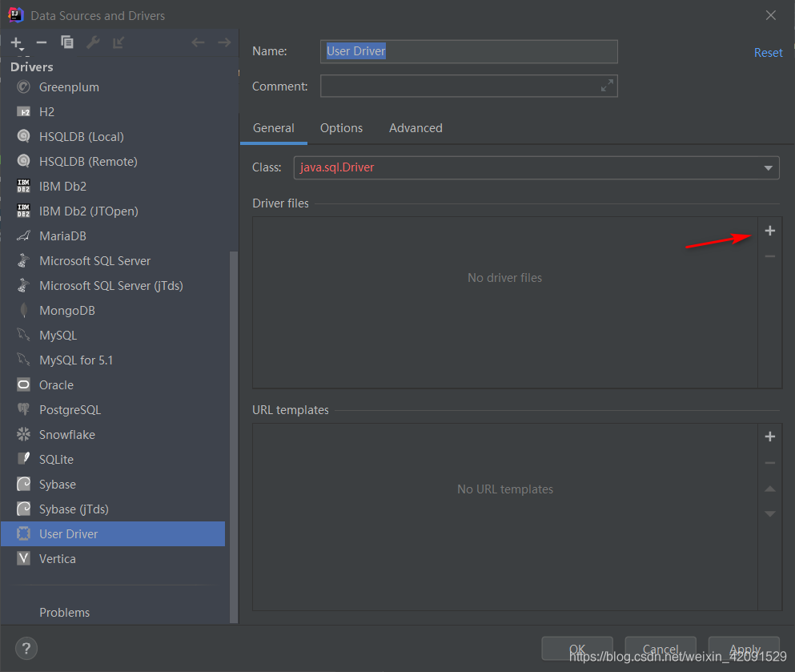795x672 pixels.
Task: Open help with question mark button
Action: pos(26,649)
